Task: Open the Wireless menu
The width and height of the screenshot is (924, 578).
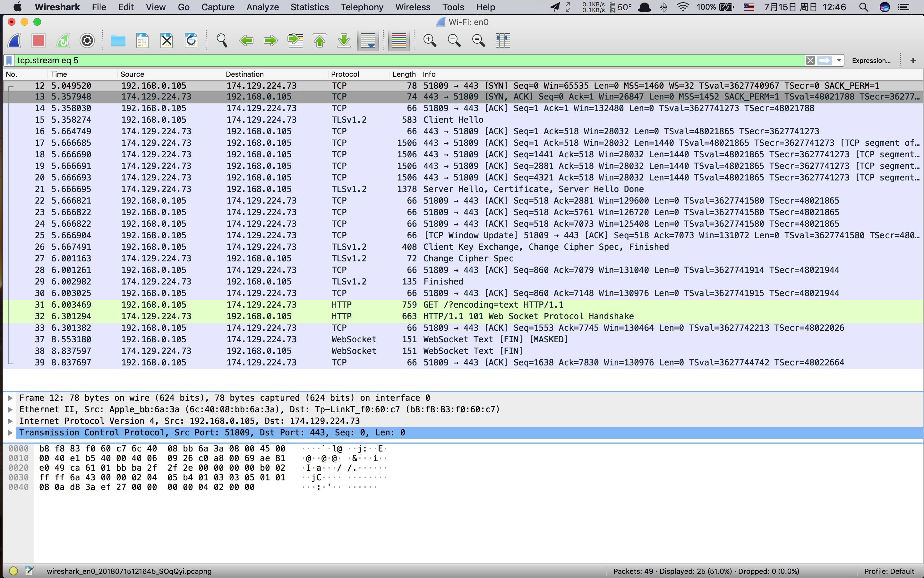Action: pyautogui.click(x=412, y=7)
